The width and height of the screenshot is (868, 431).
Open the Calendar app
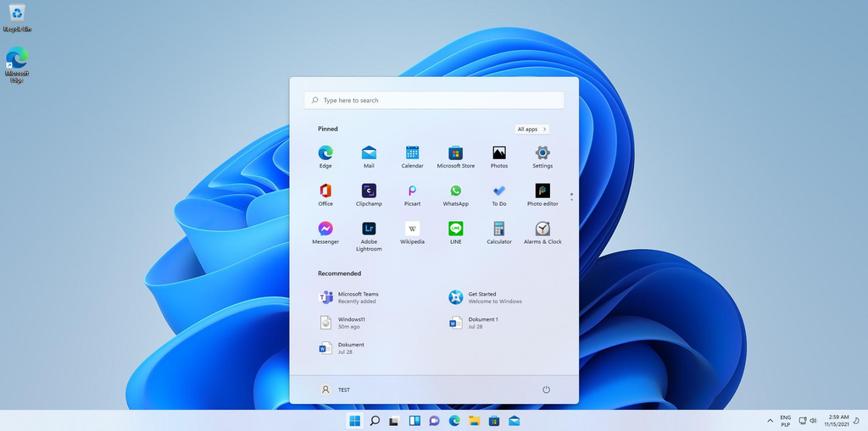click(413, 157)
